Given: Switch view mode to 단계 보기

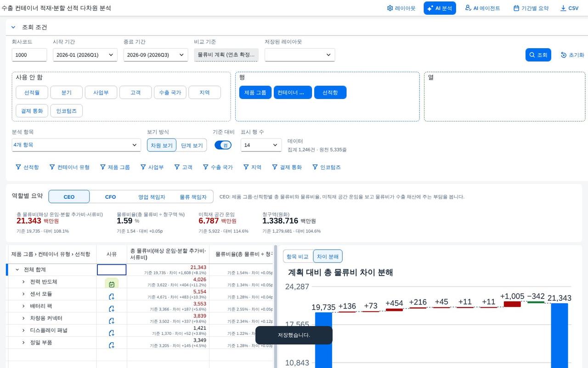Looking at the screenshot, I should [192, 145].
